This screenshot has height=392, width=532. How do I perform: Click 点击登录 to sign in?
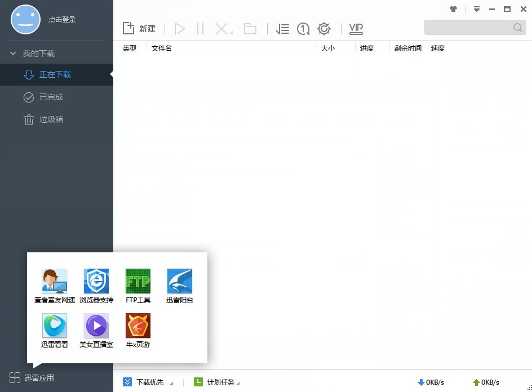62,20
